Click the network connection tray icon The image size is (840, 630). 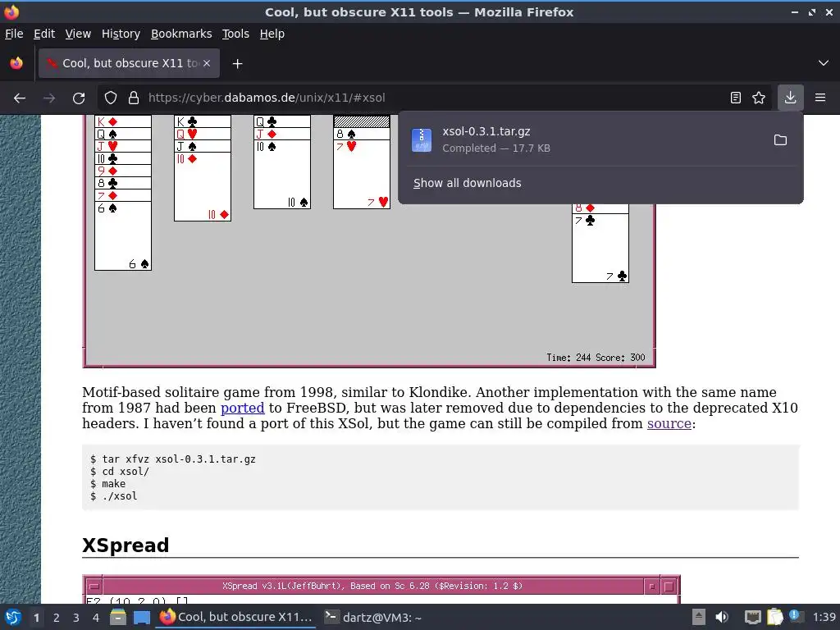tap(753, 617)
